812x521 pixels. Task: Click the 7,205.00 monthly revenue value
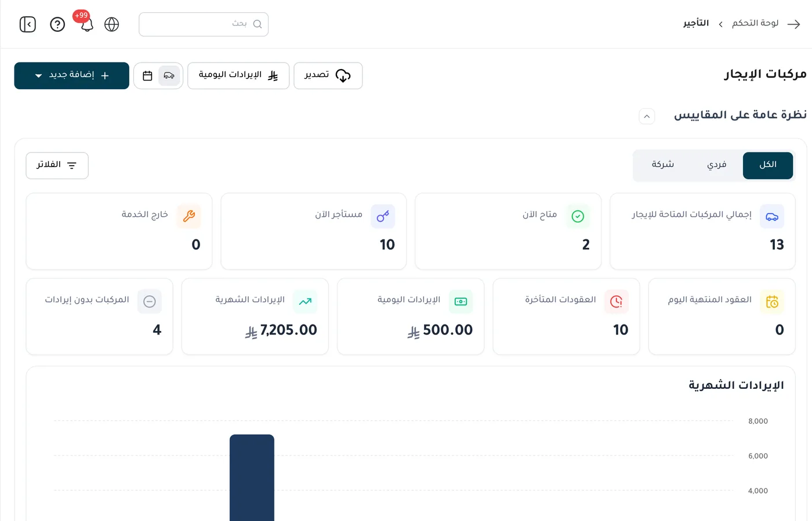[x=289, y=330]
